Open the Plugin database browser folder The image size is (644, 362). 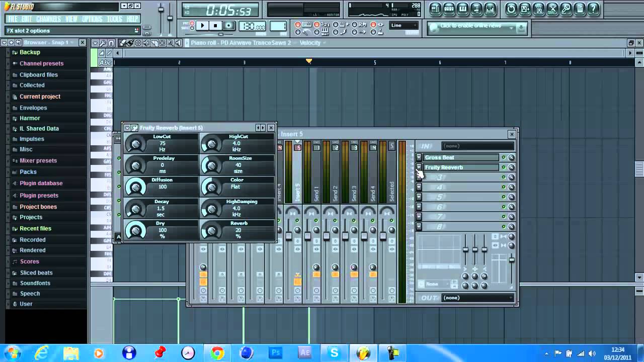(x=41, y=184)
